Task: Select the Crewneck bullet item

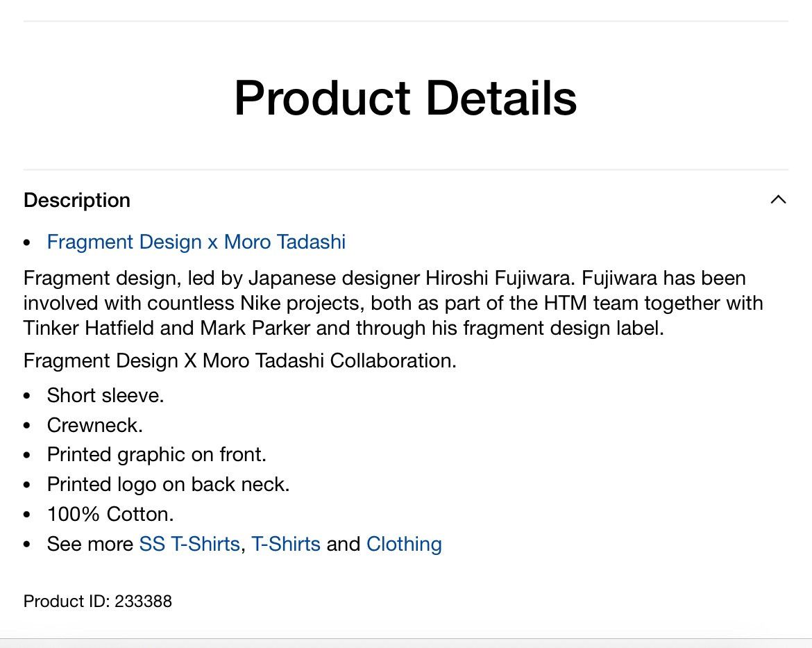Action: 95,425
